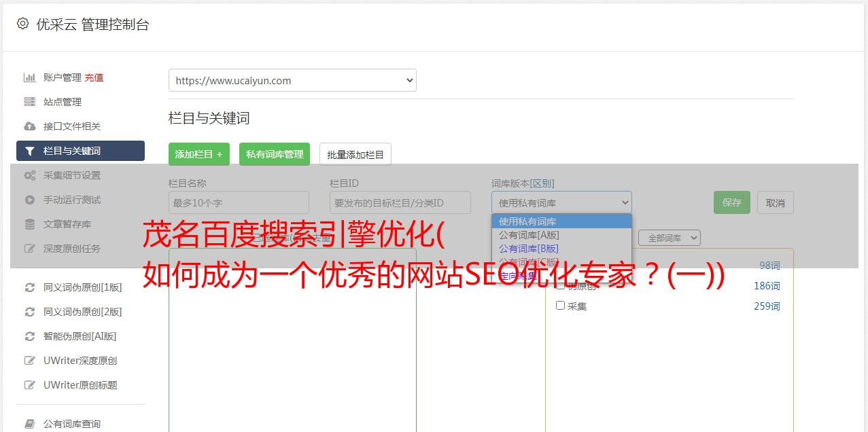Focus the 栏目名称 input field
The height and width of the screenshot is (432, 868).
(239, 202)
